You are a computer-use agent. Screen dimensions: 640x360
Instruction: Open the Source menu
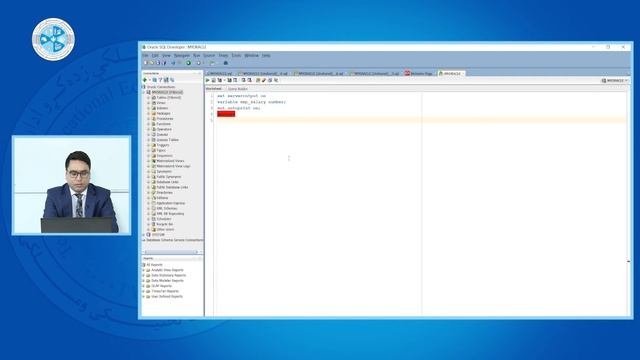coord(209,56)
